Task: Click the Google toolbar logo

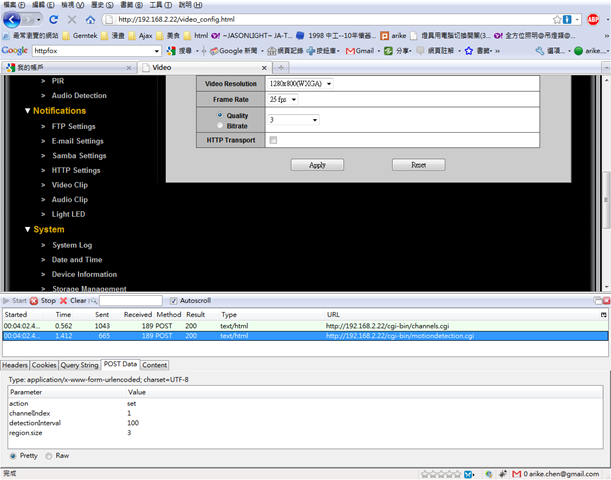Action: 14,51
